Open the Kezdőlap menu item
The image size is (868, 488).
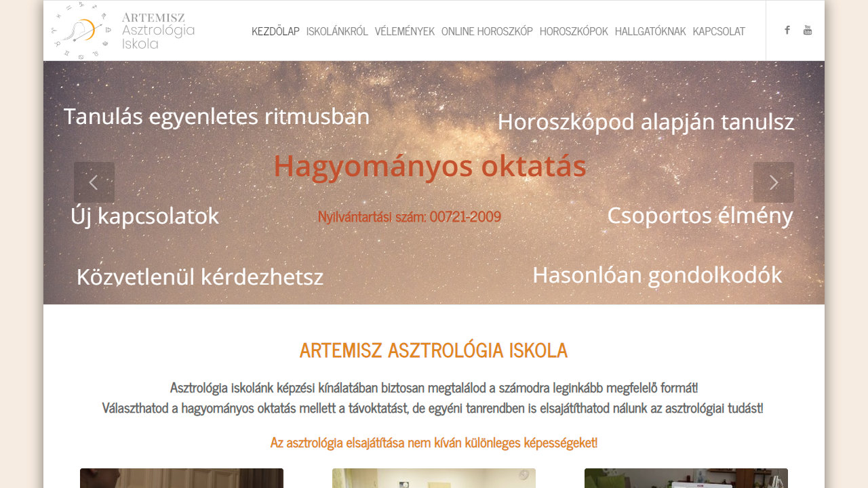coord(275,31)
